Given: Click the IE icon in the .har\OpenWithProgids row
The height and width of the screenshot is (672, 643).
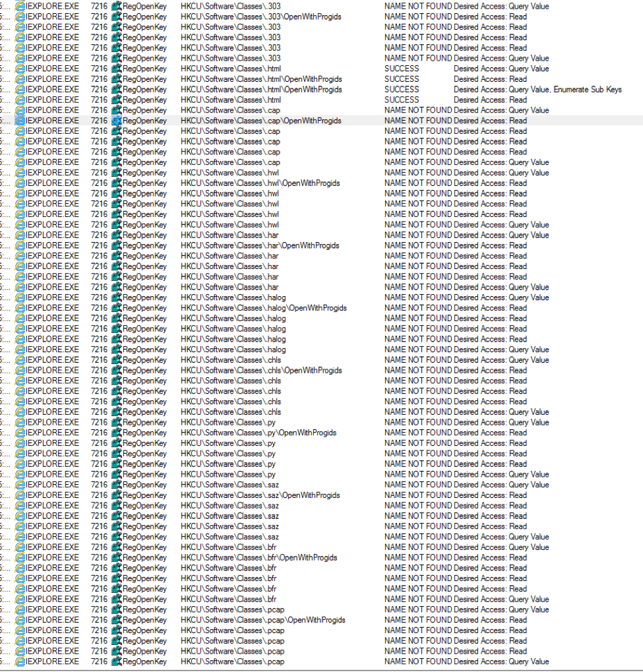Looking at the screenshot, I should [20, 245].
